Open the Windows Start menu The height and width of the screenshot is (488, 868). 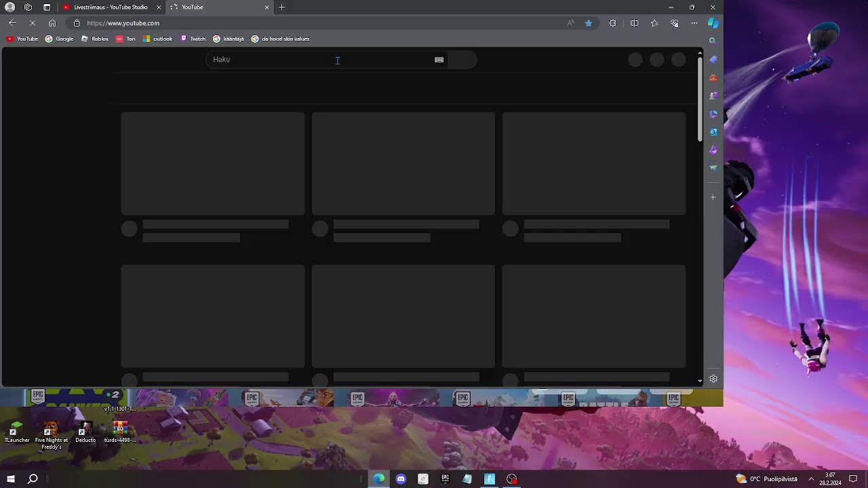pos(11,479)
